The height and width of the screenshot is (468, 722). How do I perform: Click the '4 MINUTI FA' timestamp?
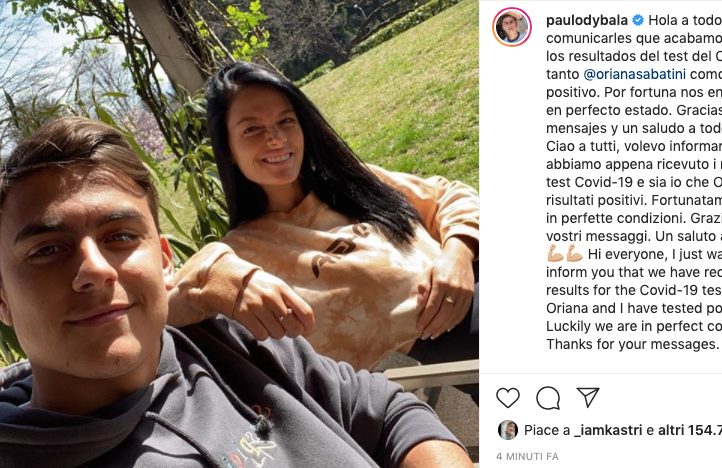(x=527, y=456)
